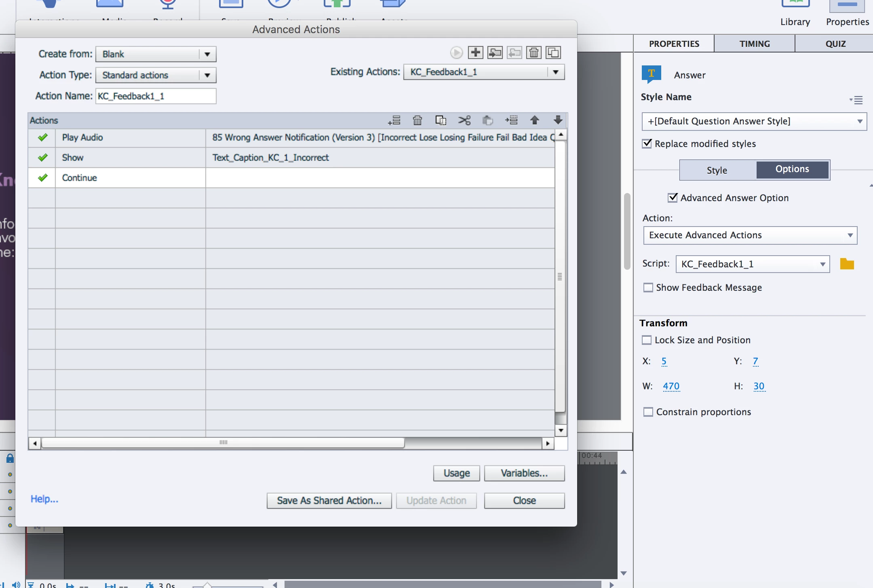The width and height of the screenshot is (873, 588).
Task: Enable Show Feedback Message checkbox
Action: pos(648,288)
